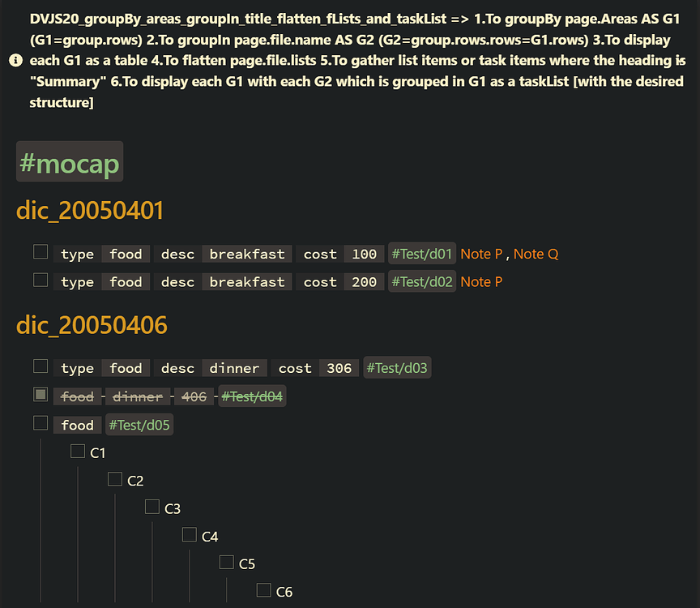
Task: Check the C3 subtask checkbox
Action: tap(152, 507)
